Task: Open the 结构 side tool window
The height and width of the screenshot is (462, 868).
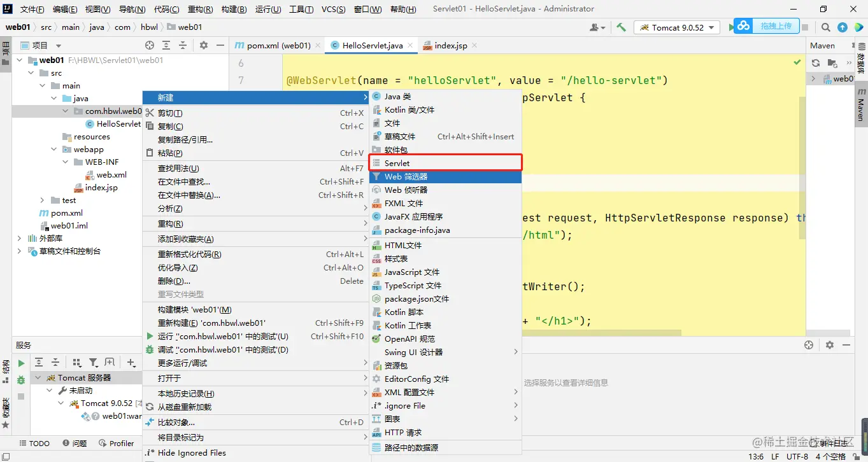Action: tap(6, 370)
